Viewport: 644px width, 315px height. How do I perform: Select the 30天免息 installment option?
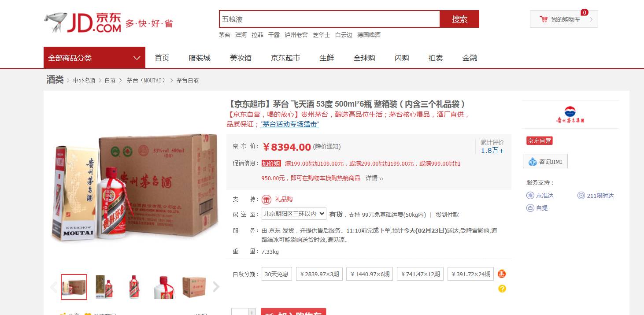[x=277, y=274]
